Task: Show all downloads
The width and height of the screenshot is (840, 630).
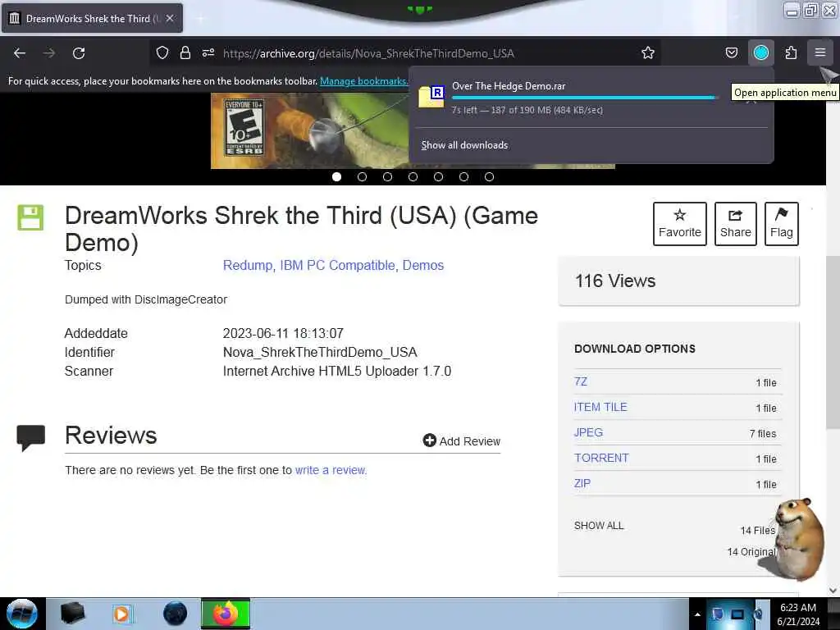Action: (x=464, y=145)
